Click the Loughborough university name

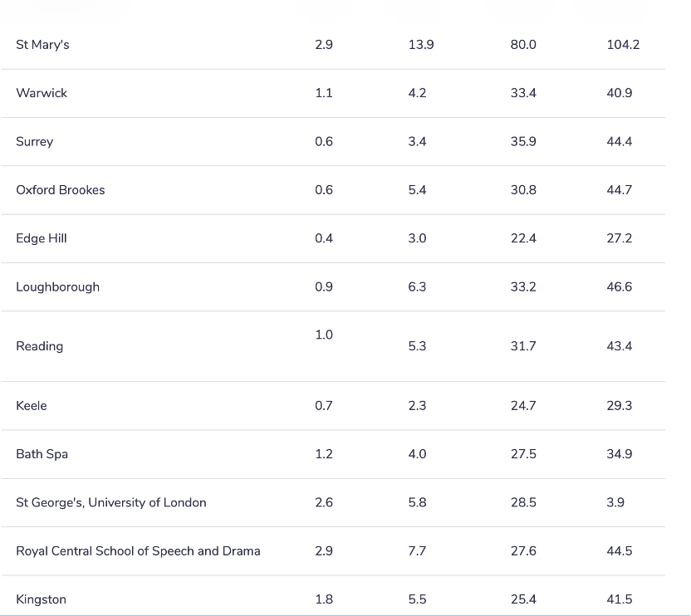point(58,287)
